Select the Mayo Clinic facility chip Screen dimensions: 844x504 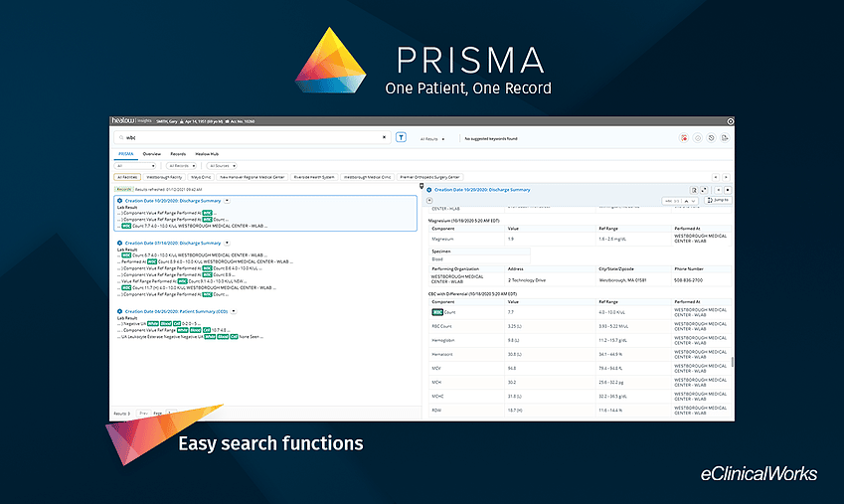(x=201, y=177)
